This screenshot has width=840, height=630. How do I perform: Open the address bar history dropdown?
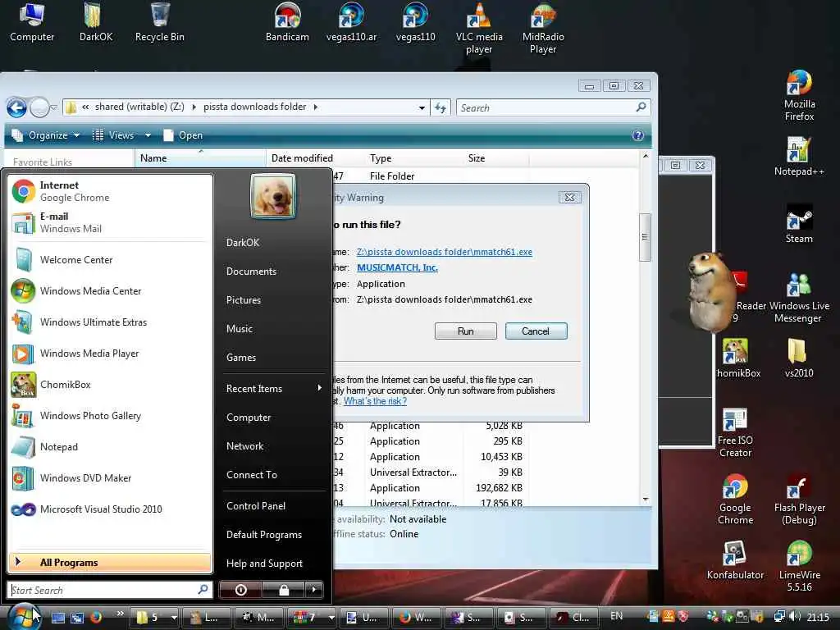coord(422,107)
